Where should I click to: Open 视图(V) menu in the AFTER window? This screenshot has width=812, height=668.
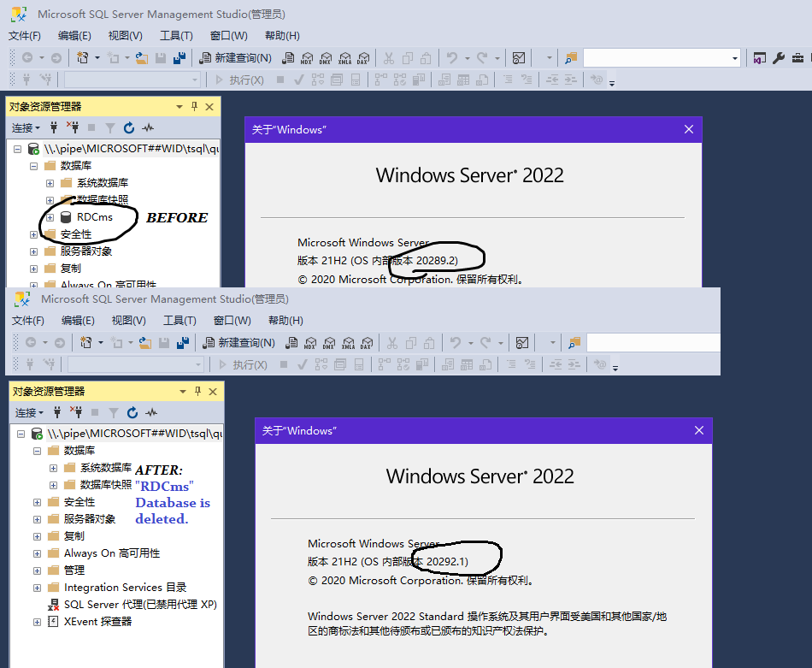point(129,320)
